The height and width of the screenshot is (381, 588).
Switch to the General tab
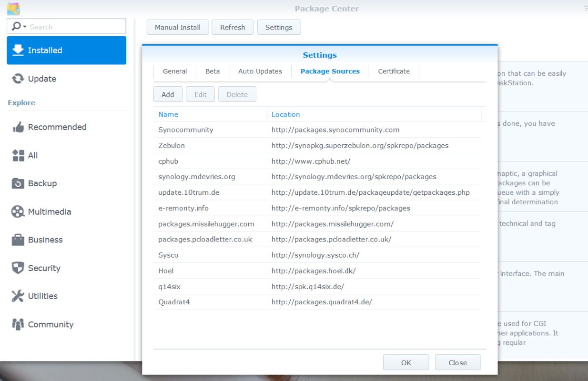[175, 71]
